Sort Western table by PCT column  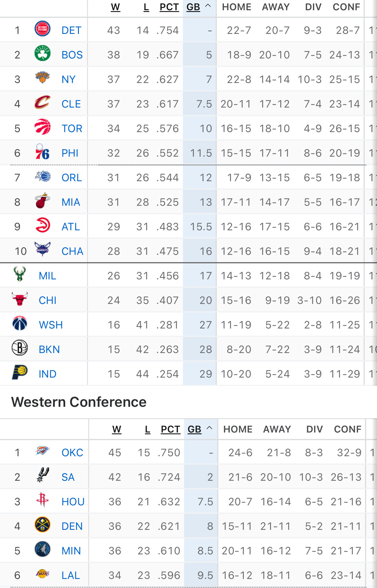[170, 429]
